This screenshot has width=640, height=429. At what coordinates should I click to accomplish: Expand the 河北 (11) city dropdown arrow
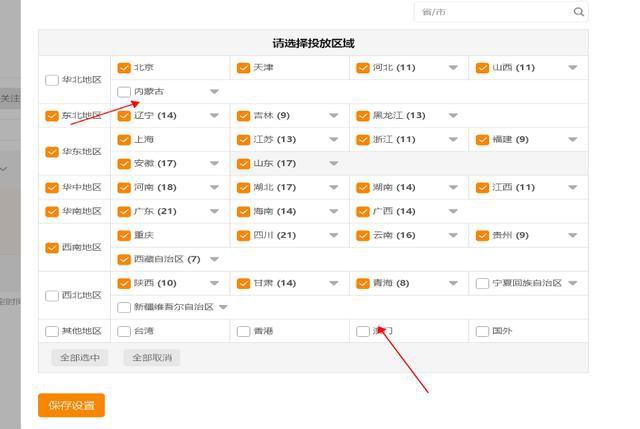[x=453, y=68]
